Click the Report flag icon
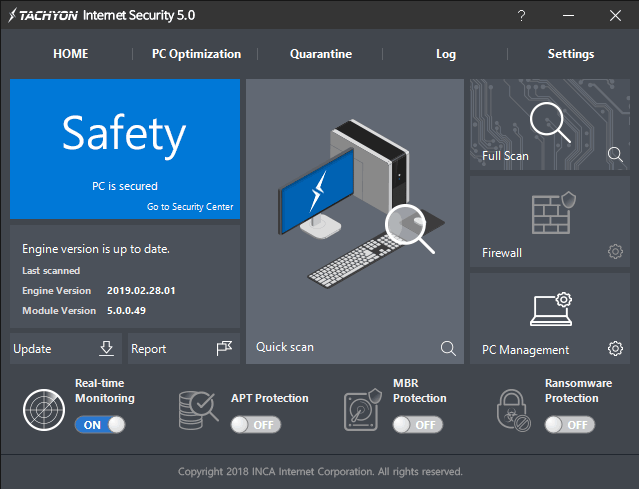Screen dimensions: 639x489 tap(224, 348)
